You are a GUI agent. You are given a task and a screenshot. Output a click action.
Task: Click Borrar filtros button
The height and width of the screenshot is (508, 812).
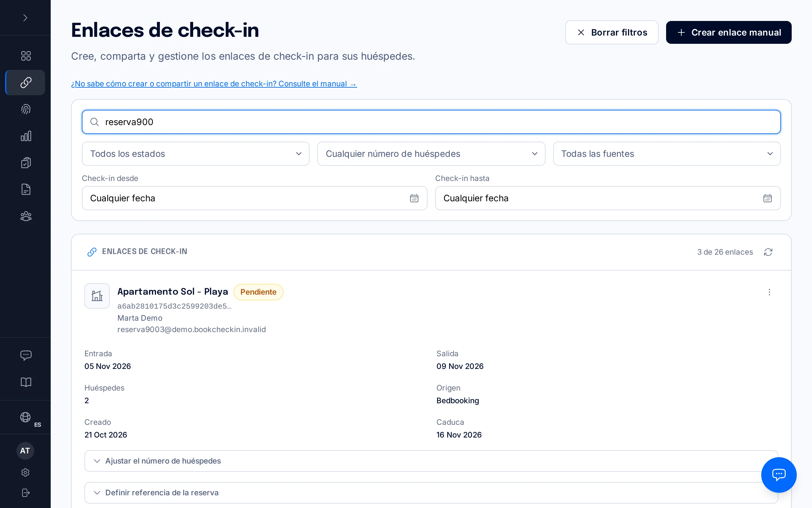click(x=612, y=32)
